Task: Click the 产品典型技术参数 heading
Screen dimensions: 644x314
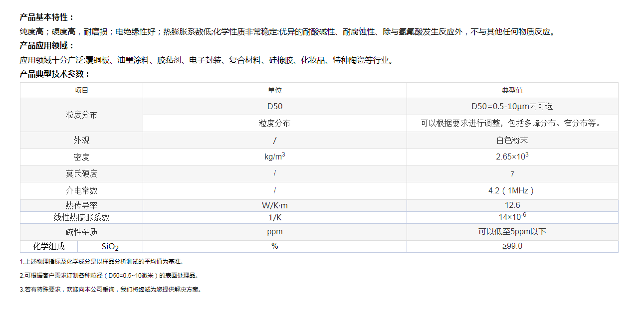Action: click(x=55, y=74)
